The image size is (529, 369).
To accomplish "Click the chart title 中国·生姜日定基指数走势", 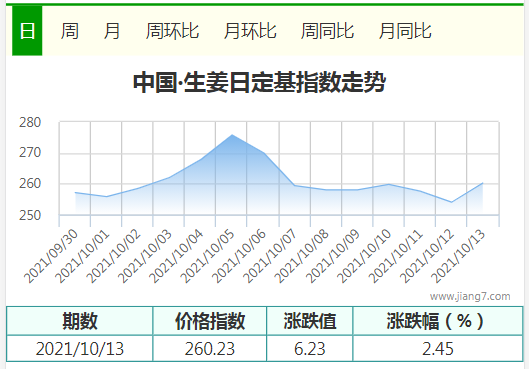I will click(x=259, y=83).
